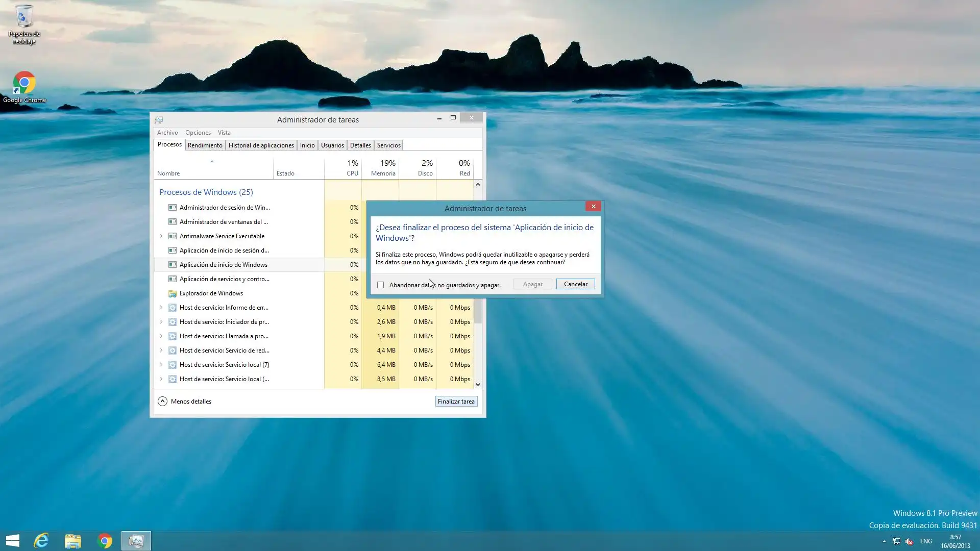This screenshot has height=551, width=980.
Task: Click the Menos detalles arrow icon
Action: 162,402
